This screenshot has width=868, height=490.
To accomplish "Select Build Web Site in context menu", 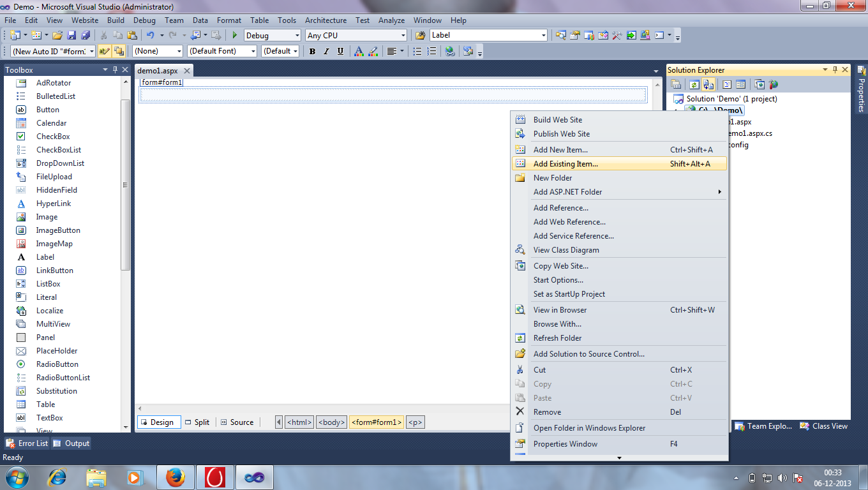I will [x=619, y=120].
